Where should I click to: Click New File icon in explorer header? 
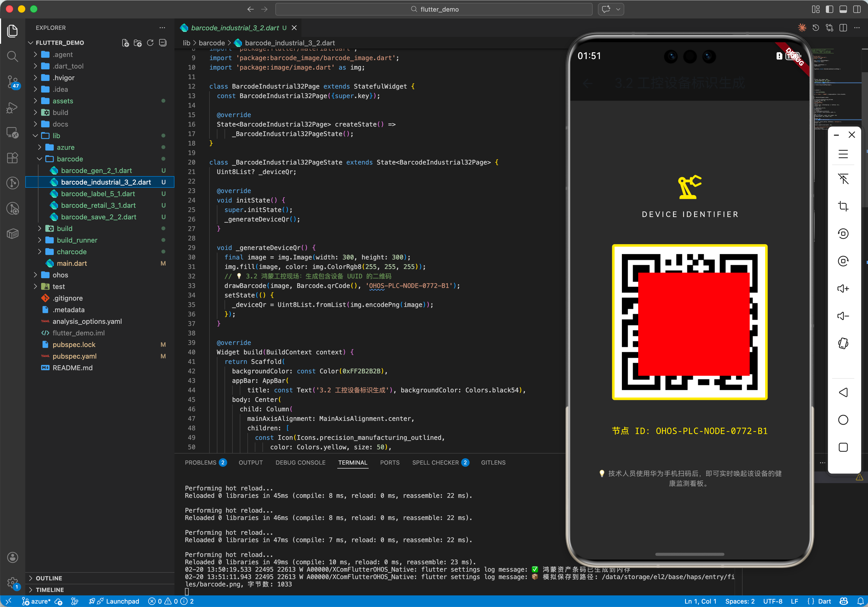click(x=125, y=43)
